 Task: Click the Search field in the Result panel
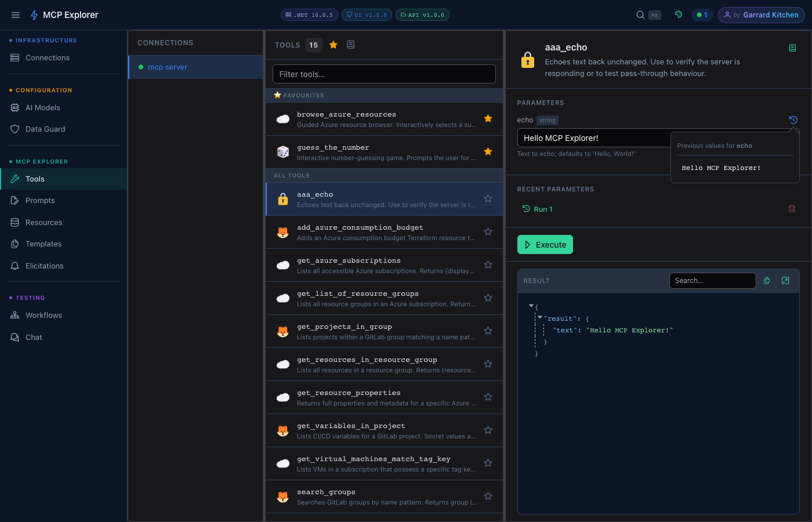pos(712,280)
